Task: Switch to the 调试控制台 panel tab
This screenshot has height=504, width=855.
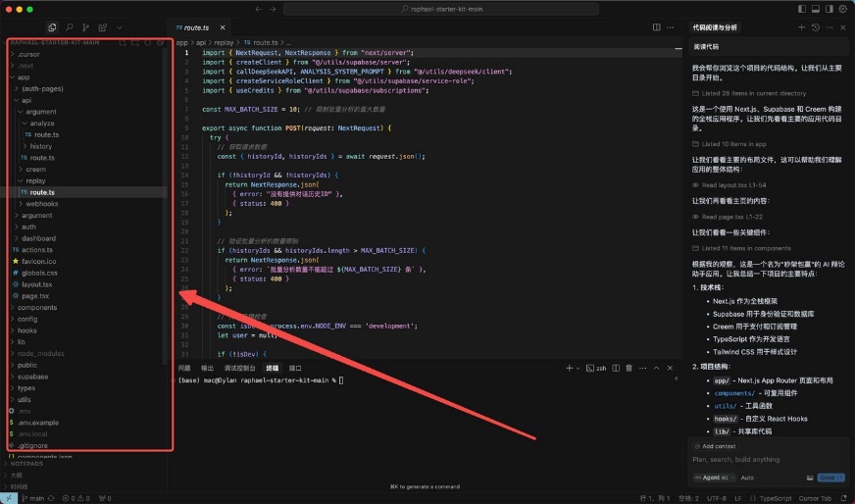Action: pyautogui.click(x=240, y=368)
